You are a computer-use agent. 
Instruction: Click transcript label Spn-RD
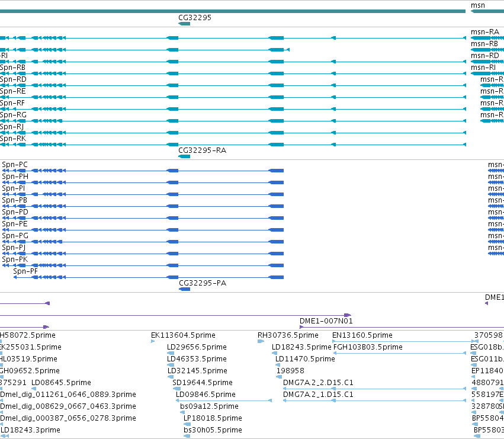(x=13, y=80)
